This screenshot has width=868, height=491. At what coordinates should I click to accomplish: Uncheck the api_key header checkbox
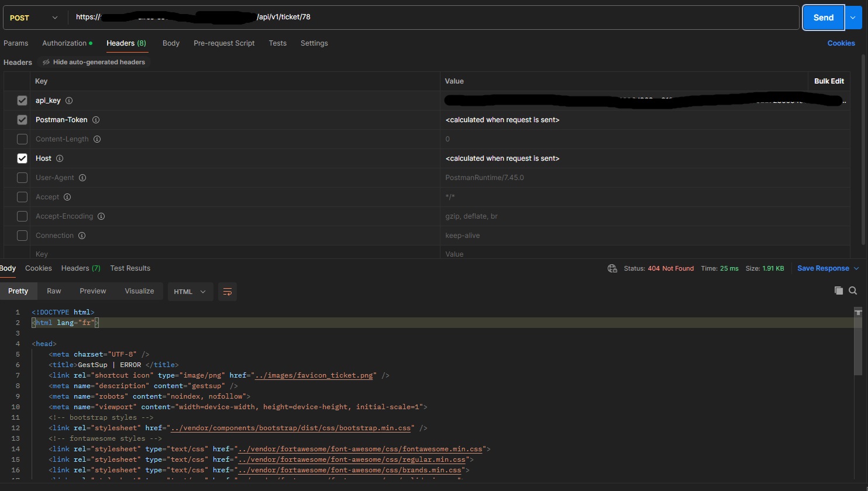tap(22, 101)
